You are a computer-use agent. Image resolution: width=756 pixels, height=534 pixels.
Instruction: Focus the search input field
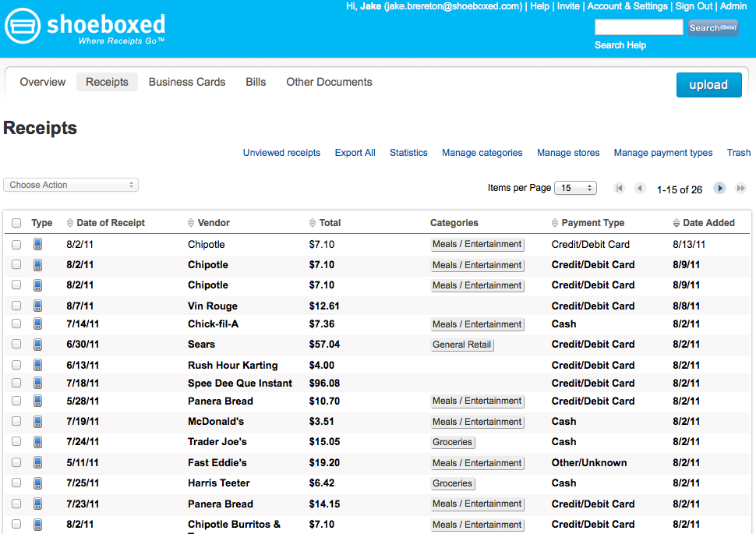pos(639,27)
